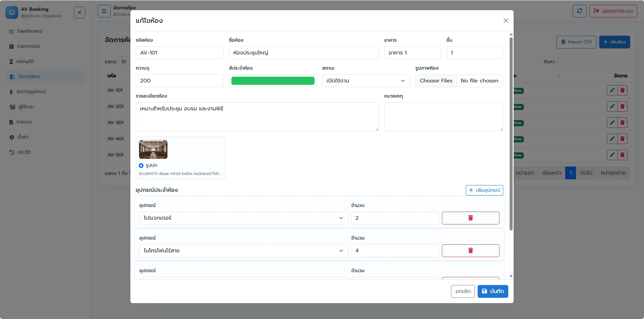Click หน้าสุดท้าย last page button
Viewport: 644px width, 319px height.
click(x=613, y=173)
